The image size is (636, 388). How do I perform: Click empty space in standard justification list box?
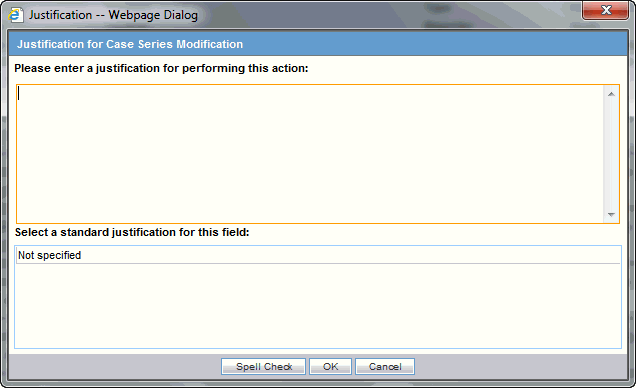click(318, 306)
